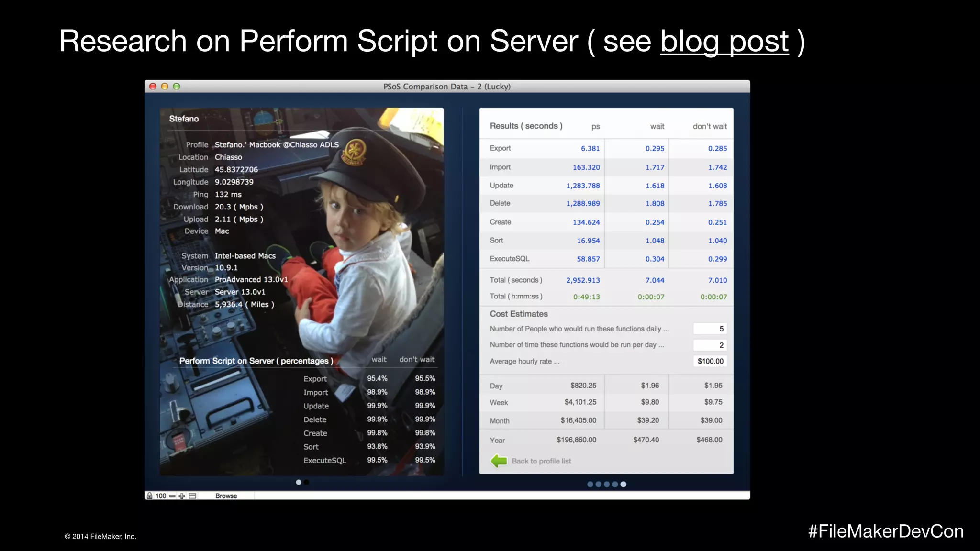980x551 pixels.
Task: Edit times per day field showing 2
Action: tap(710, 345)
